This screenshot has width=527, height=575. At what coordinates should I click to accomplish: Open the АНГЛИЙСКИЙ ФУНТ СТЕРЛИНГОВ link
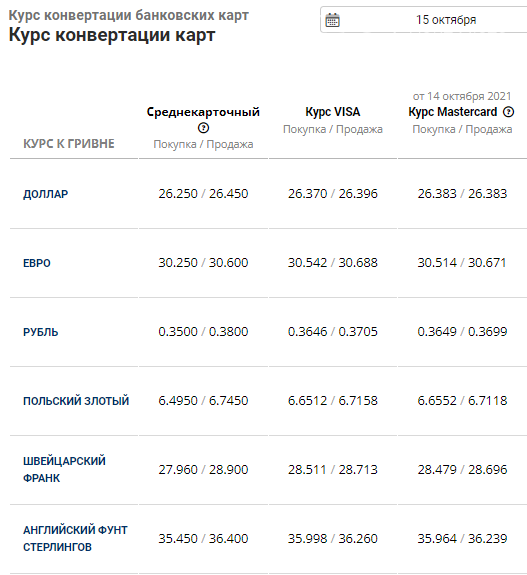(75, 538)
